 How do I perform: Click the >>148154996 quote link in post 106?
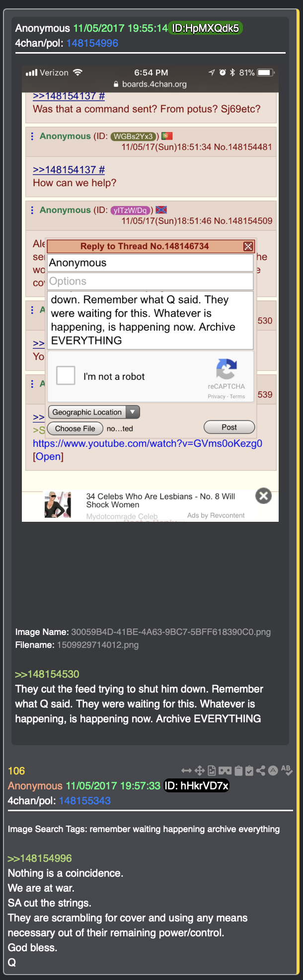pyautogui.click(x=40, y=858)
